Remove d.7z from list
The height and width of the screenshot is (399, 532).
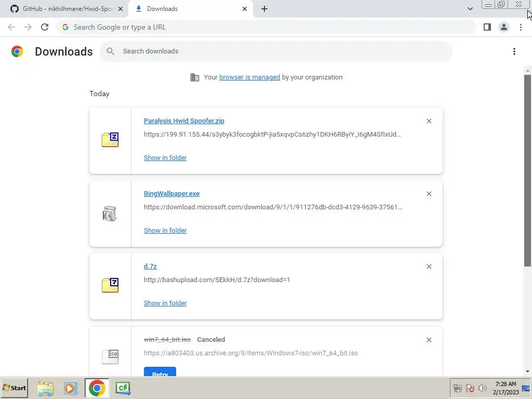pyautogui.click(x=429, y=267)
